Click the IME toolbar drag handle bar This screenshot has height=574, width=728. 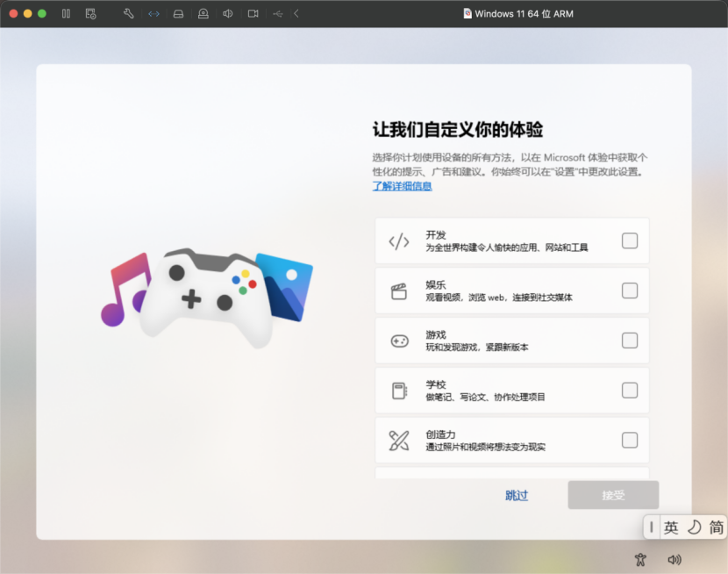coord(652,527)
